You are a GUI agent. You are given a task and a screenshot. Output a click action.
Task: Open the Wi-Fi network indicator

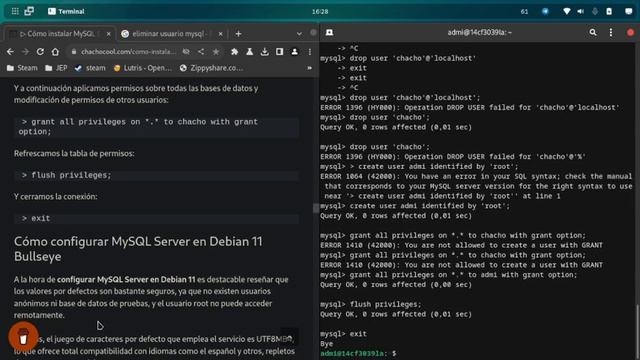point(567,11)
